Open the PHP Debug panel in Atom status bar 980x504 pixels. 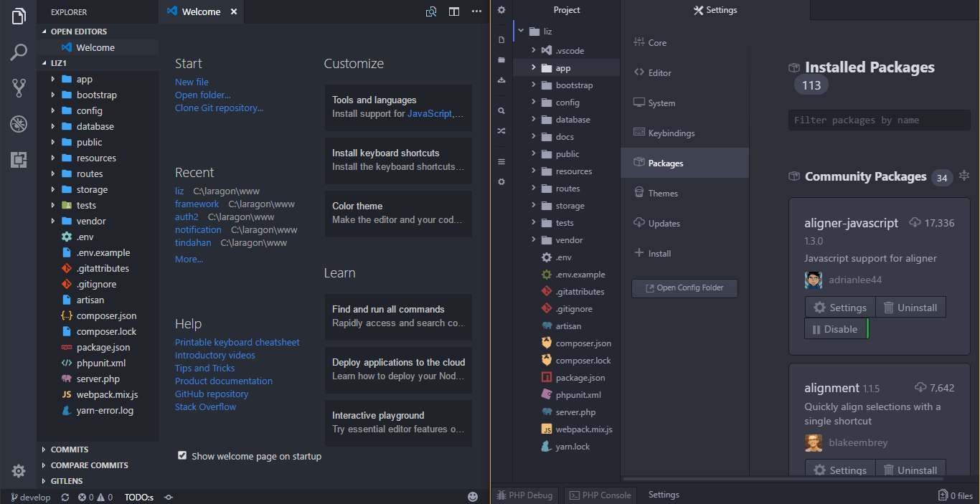[524, 495]
